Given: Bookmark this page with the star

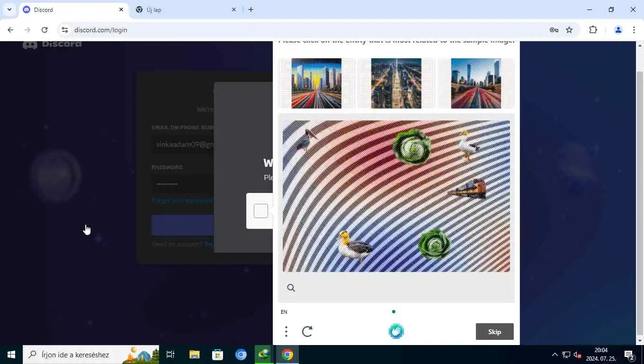Looking at the screenshot, I should [569, 30].
